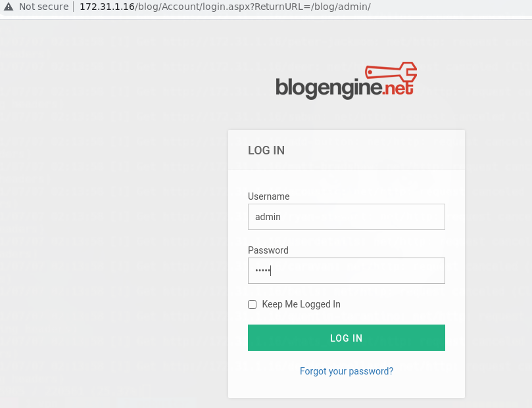Screen dimensions: 532x408
Task: Click the Password field label
Action: tap(268, 250)
